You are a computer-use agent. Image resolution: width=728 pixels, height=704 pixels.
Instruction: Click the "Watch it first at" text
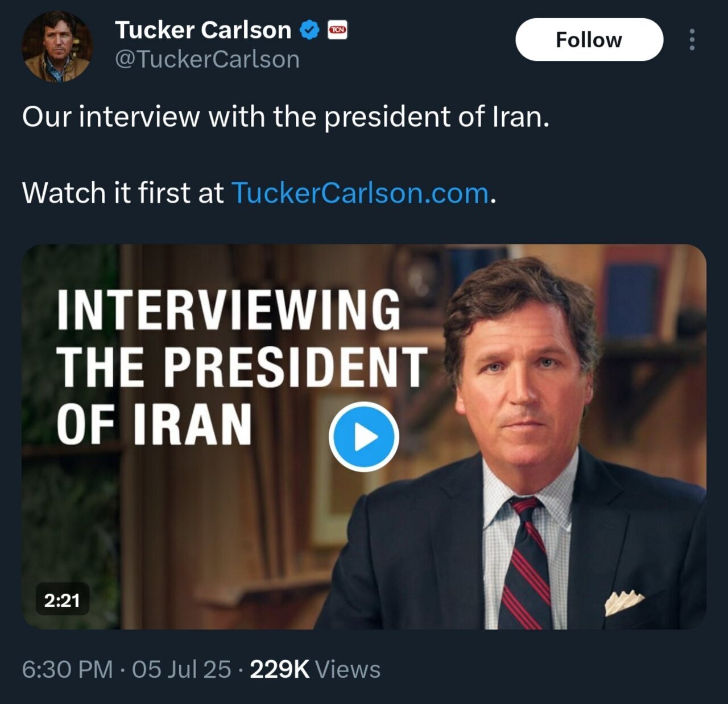pos(123,193)
